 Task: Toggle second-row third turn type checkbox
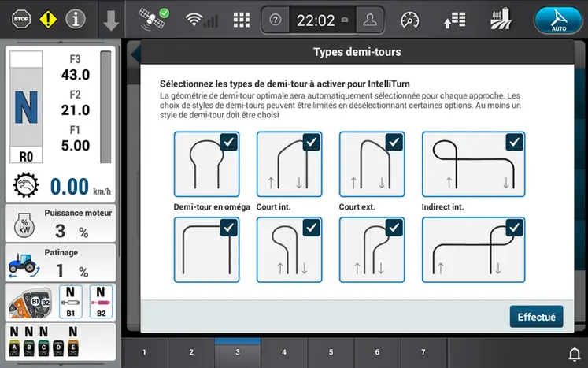click(x=394, y=228)
